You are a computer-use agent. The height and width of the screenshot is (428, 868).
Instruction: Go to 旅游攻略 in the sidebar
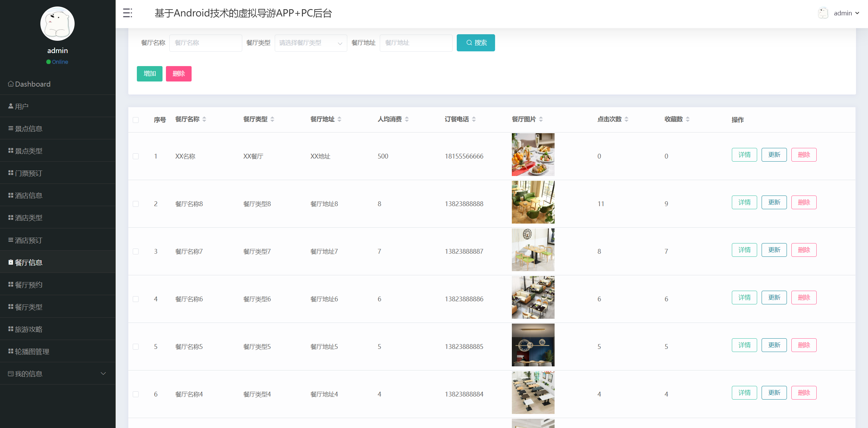click(x=29, y=329)
